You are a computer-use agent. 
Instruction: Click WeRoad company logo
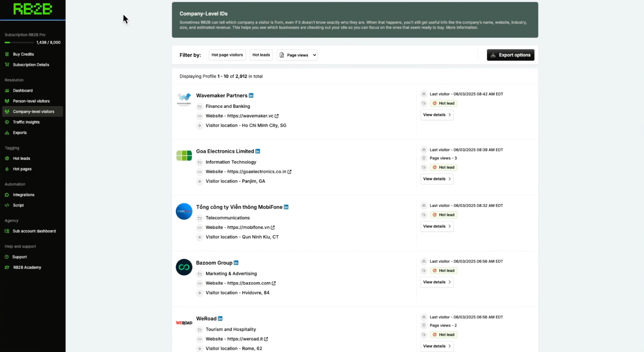[184, 323]
